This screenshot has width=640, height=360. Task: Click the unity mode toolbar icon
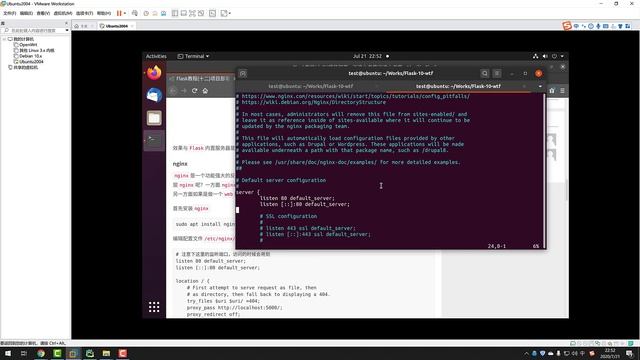coord(201,13)
